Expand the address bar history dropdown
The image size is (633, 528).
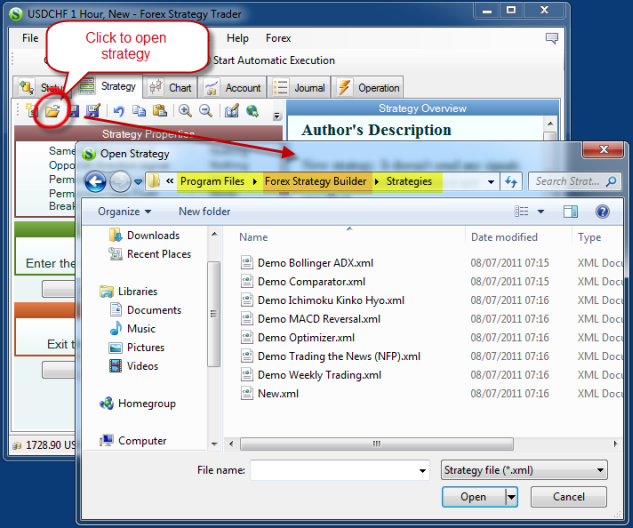pyautogui.click(x=491, y=182)
